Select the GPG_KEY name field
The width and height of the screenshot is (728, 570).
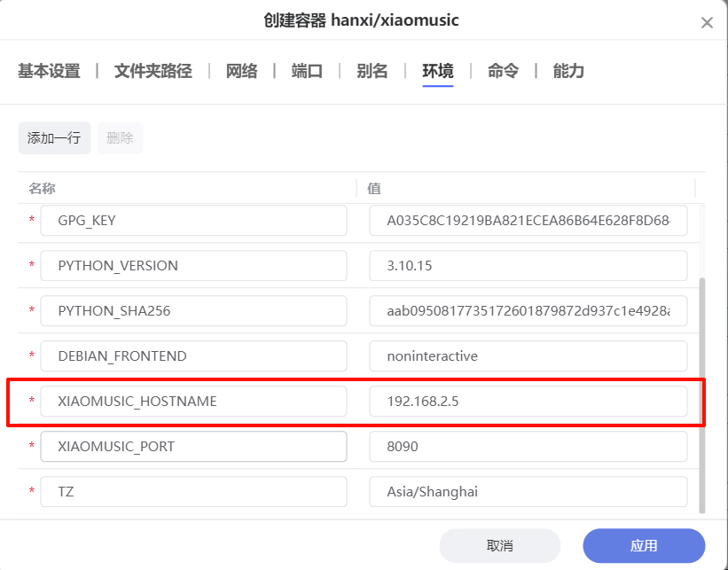coord(193,221)
